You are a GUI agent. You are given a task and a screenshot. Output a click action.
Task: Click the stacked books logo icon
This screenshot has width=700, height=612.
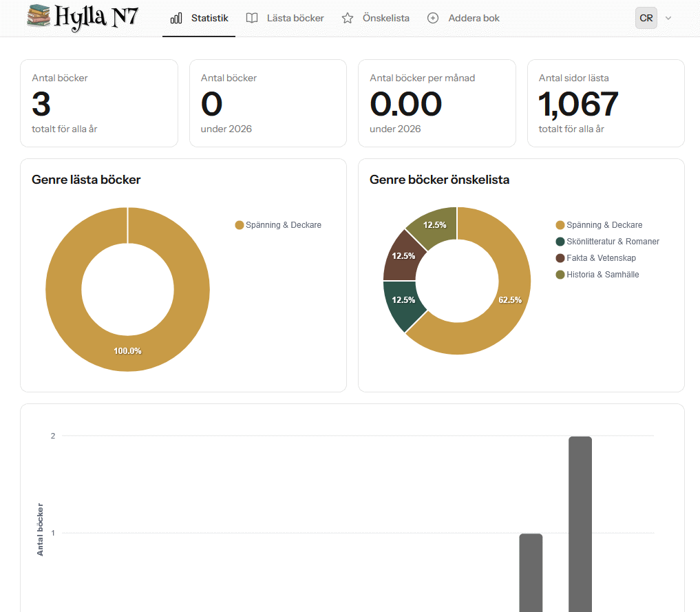39,17
